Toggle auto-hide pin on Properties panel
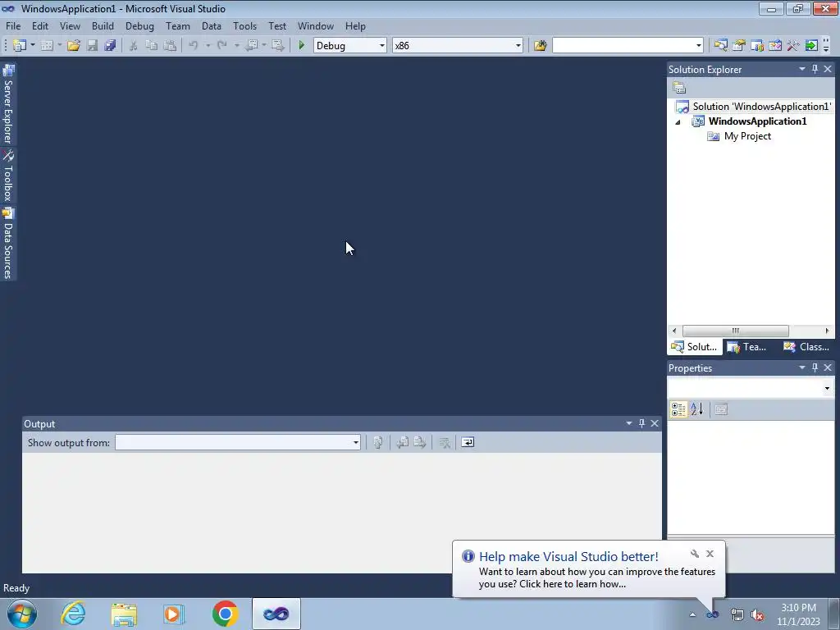Screen dimensions: 840x630 [x=815, y=367]
